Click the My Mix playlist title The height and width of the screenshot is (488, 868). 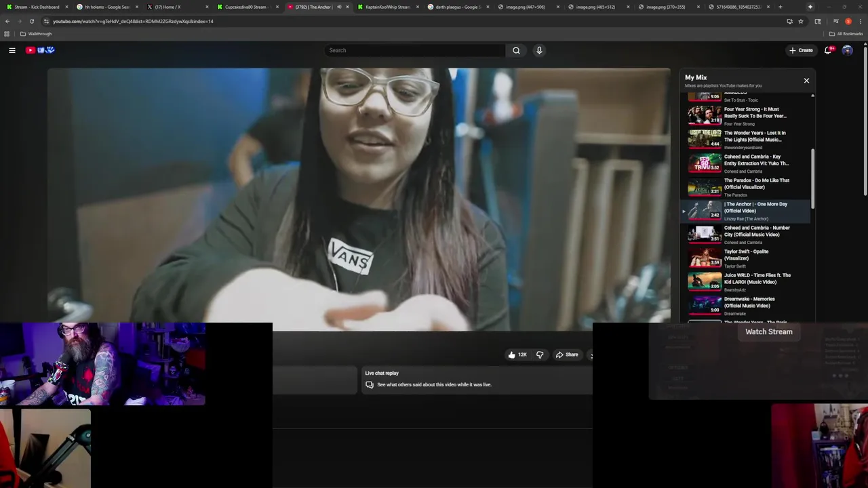pos(696,77)
